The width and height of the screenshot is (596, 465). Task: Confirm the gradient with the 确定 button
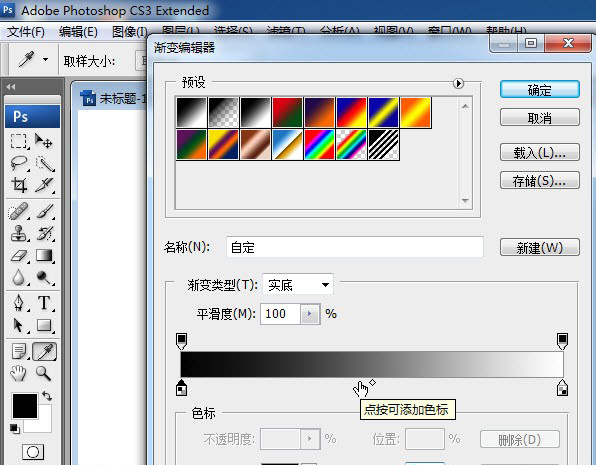coord(540,90)
